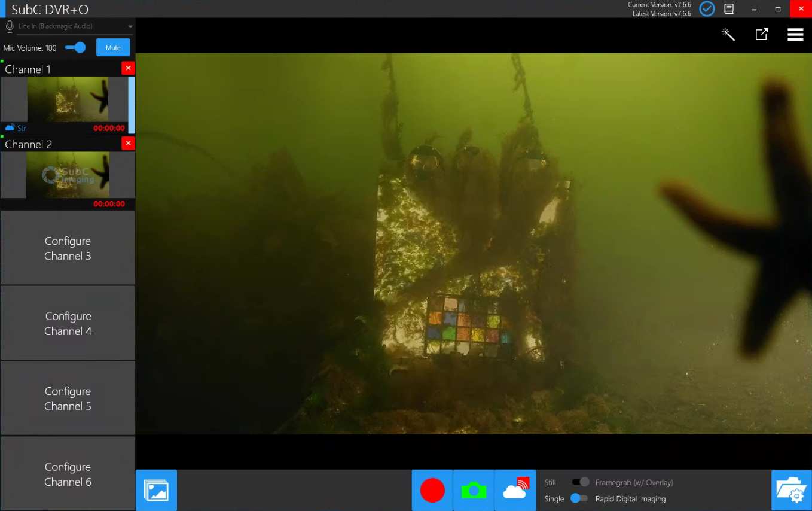Click the red record button
812x511 pixels.
coord(432,490)
